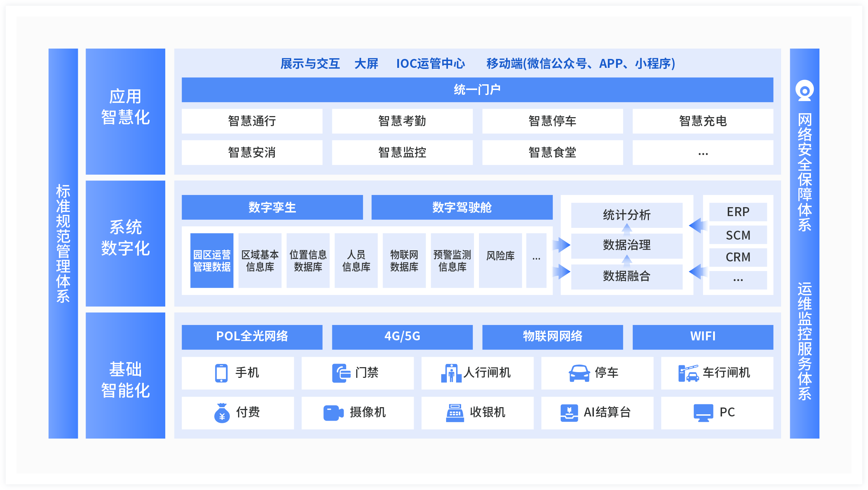Click the 数据治理 box
Viewport: 868px width, 490px height.
pyautogui.click(x=626, y=245)
